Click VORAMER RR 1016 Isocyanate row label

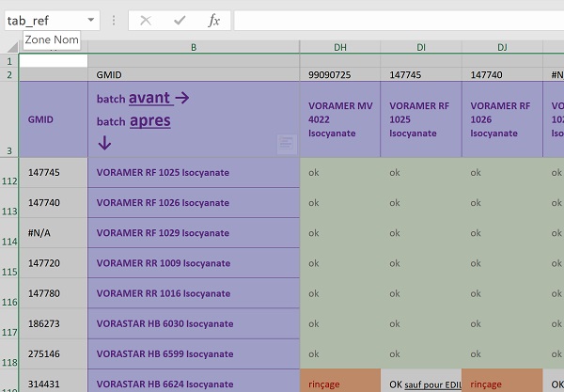[x=194, y=293]
